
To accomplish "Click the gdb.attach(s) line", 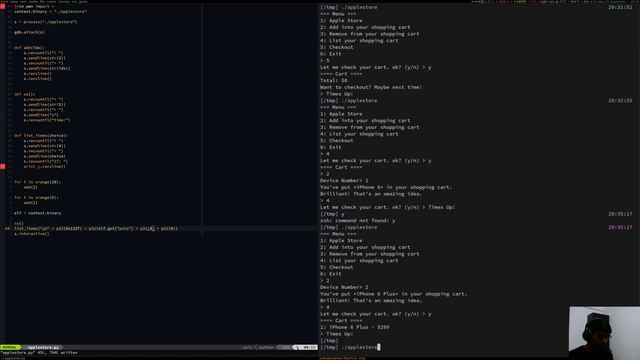I will 29,32.
